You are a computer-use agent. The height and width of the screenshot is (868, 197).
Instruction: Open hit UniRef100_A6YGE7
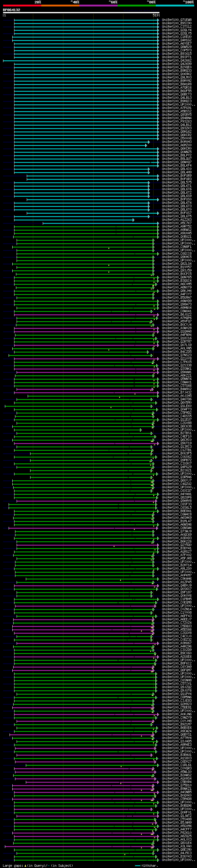tap(176, 43)
